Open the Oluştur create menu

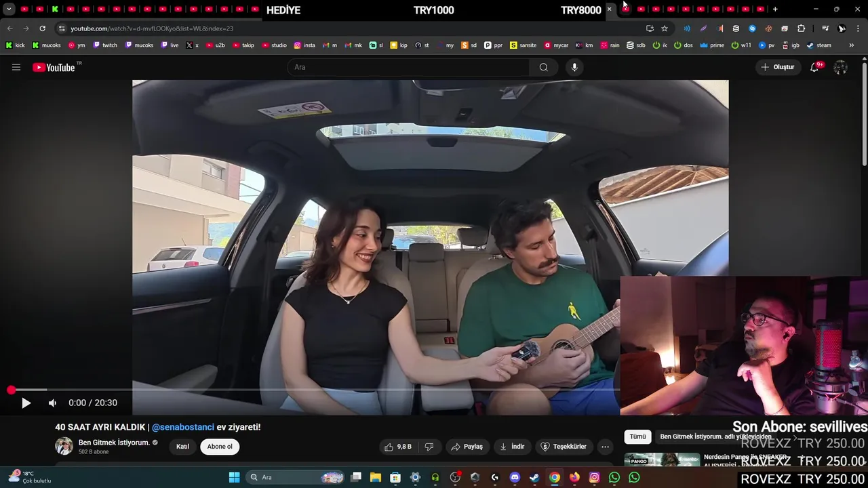[777, 67]
